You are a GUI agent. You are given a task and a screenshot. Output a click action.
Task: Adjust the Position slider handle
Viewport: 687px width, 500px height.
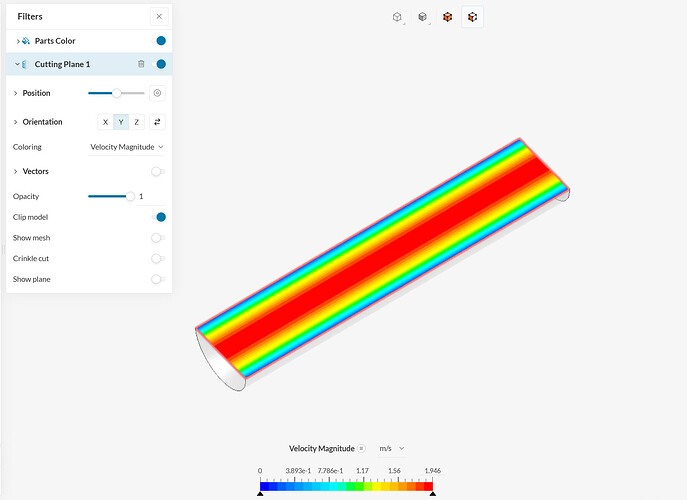point(116,93)
